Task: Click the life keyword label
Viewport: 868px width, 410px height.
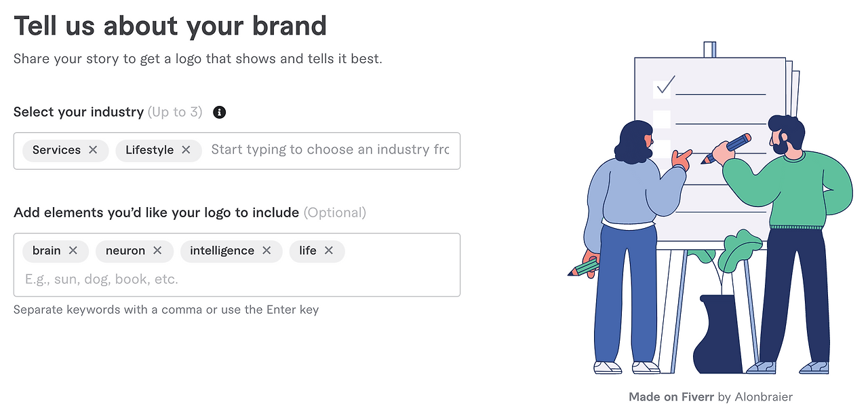Action: click(308, 250)
